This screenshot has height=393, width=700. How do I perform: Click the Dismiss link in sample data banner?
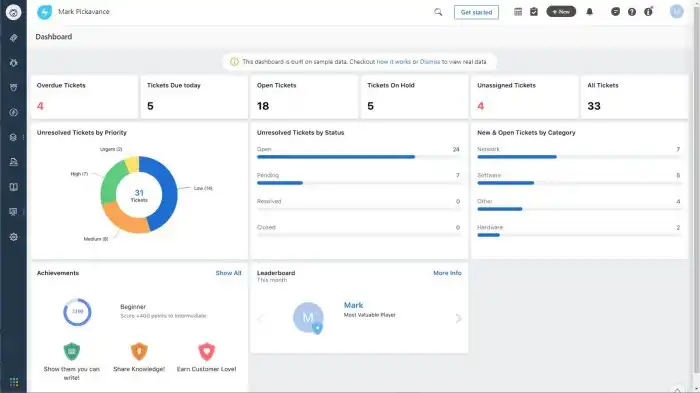(429, 62)
